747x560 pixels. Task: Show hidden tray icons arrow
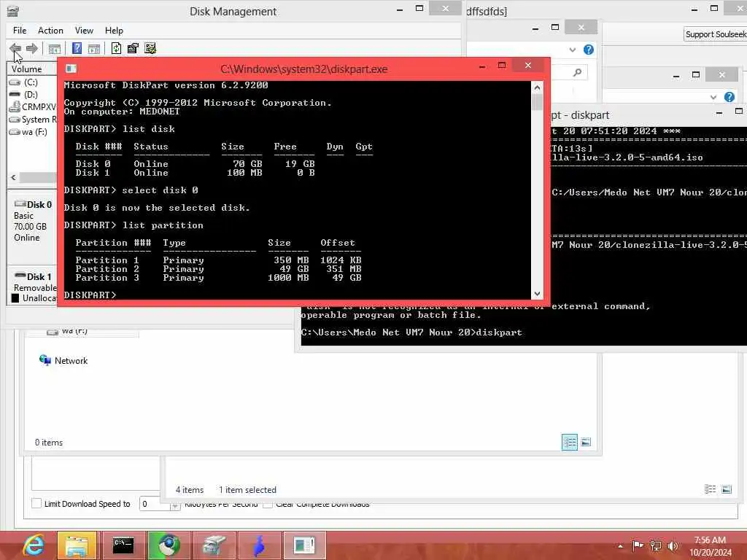coord(620,546)
